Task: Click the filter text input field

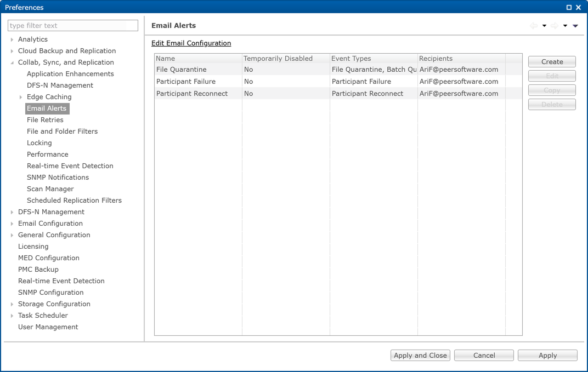Action: click(73, 25)
